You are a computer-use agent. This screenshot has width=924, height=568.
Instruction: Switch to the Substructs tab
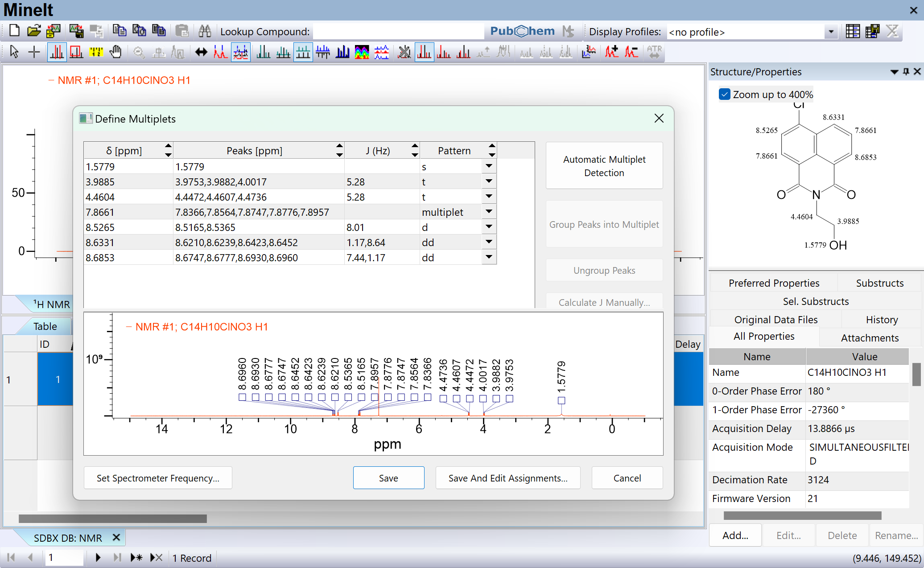click(x=879, y=283)
